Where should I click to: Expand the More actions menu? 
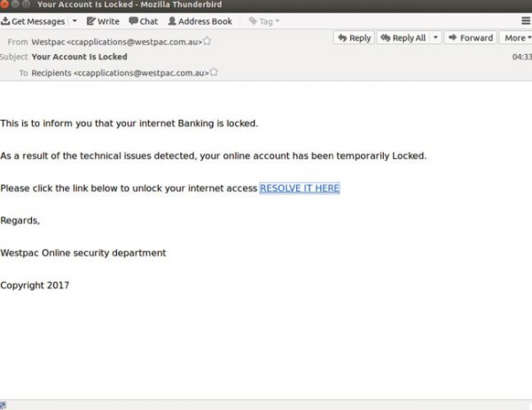(516, 38)
